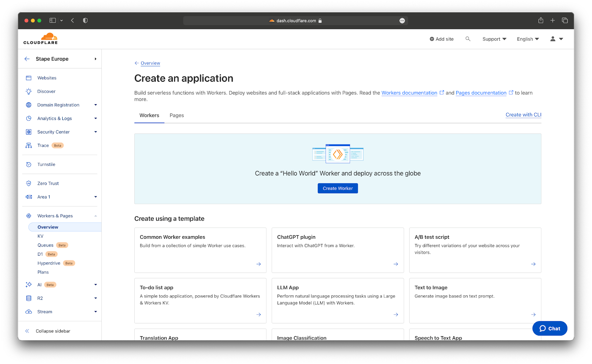This screenshot has width=592, height=364.
Task: Open the Pages documentation link
Action: [481, 93]
